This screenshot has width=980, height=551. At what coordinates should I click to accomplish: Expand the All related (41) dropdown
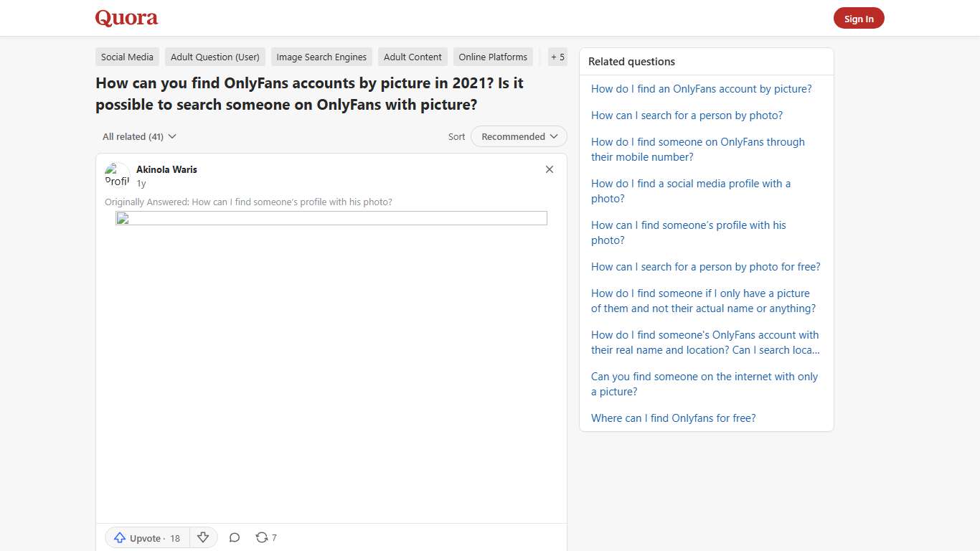138,136
